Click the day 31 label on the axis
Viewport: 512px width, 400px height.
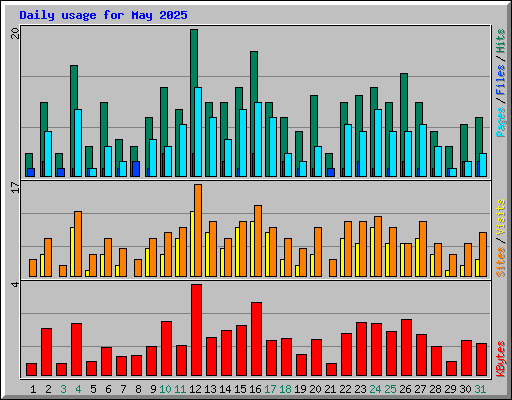pyautogui.click(x=480, y=389)
